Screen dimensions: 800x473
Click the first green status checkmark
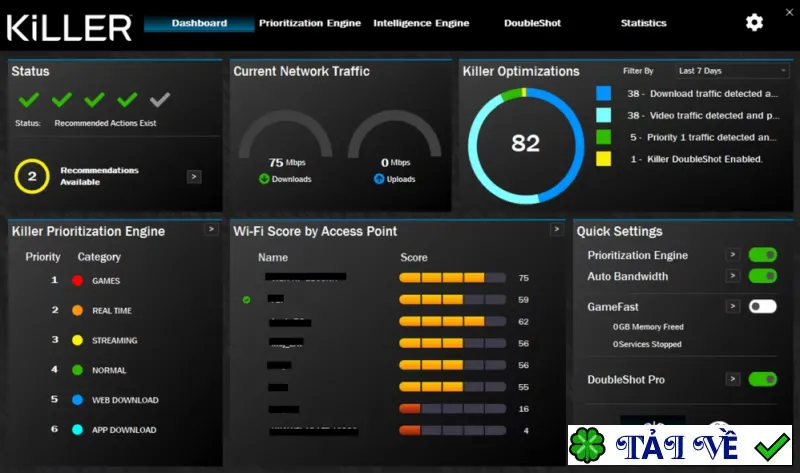click(29, 99)
